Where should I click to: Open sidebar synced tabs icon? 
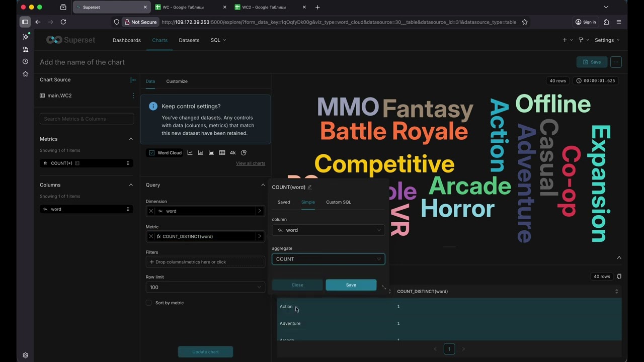tap(25, 49)
